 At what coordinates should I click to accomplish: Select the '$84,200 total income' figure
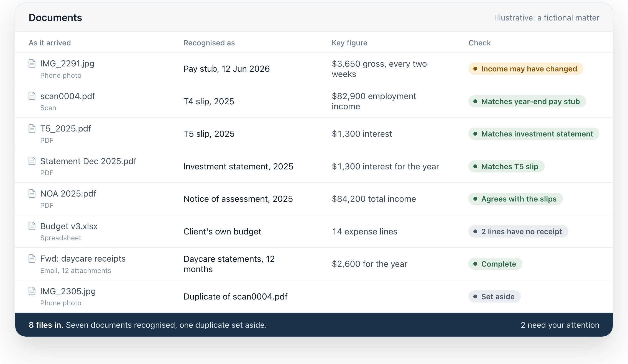(x=374, y=199)
